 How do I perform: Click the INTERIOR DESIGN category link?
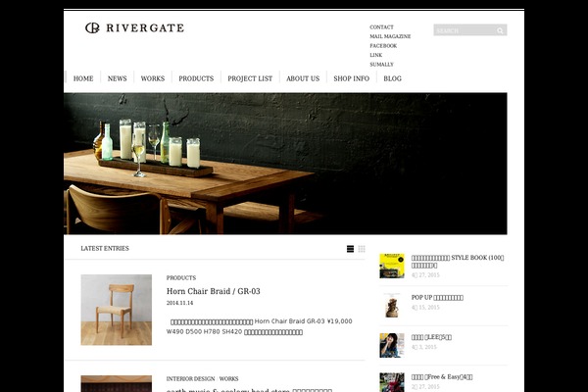[x=190, y=379]
